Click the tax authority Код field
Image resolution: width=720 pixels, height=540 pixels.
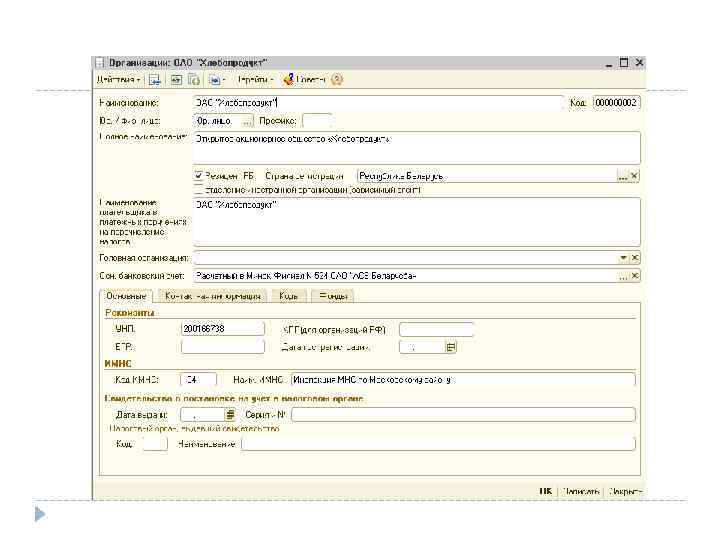click(x=155, y=444)
